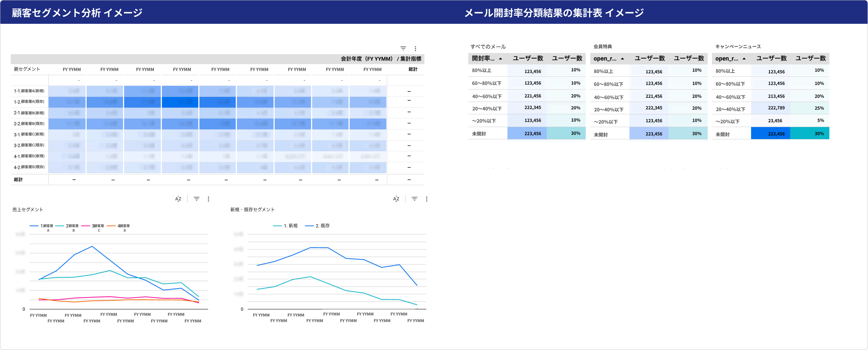Click filter icon above 売上セグメント chart
The height and width of the screenshot is (350, 868).
coord(197,199)
